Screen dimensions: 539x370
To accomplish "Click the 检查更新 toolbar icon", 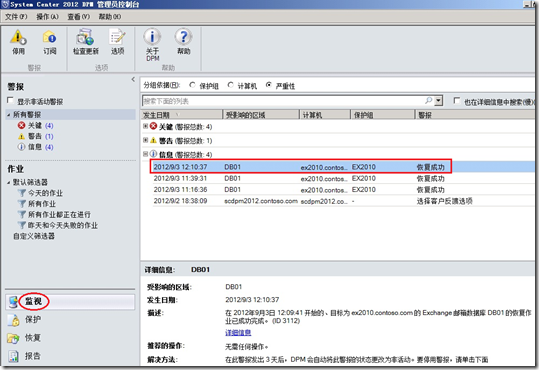I will point(85,37).
